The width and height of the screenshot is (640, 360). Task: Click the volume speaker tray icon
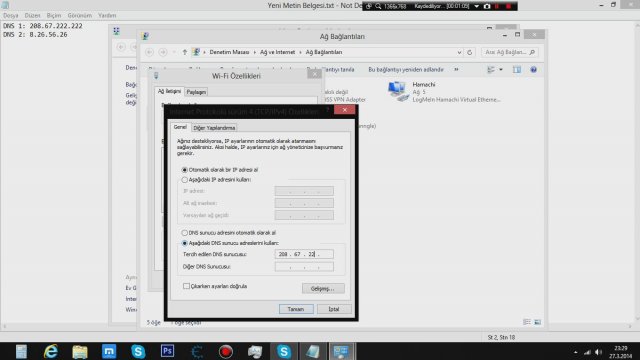(598, 352)
